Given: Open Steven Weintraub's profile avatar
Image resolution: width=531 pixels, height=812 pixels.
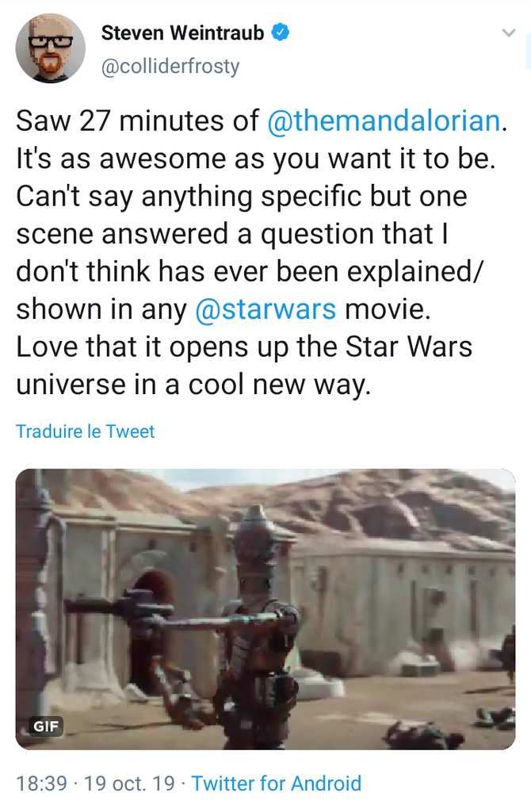Looking at the screenshot, I should 50,48.
